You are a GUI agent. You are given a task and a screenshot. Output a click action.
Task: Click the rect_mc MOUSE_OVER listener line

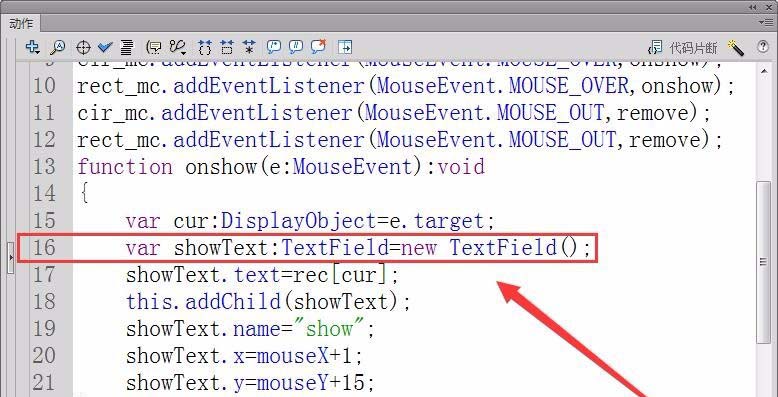(405, 86)
